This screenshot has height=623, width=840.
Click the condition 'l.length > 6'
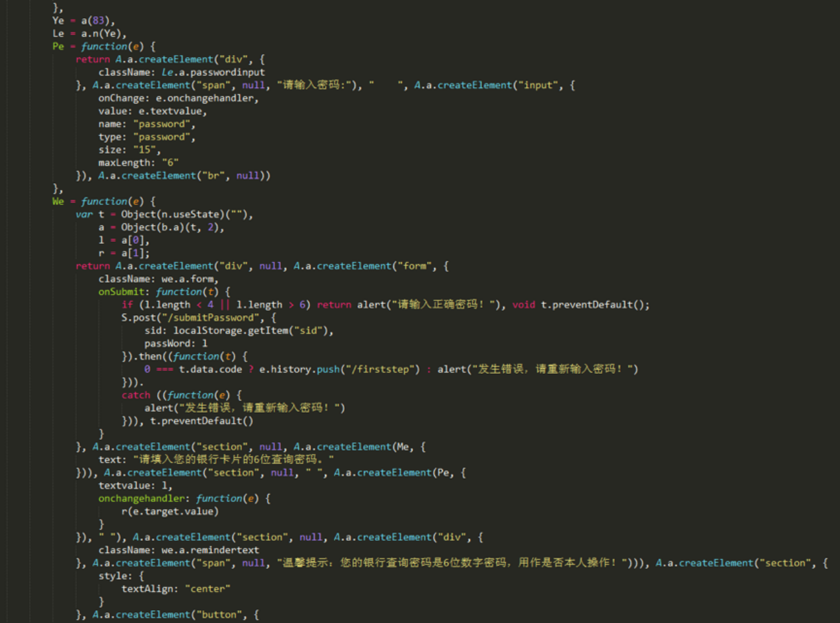(271, 305)
